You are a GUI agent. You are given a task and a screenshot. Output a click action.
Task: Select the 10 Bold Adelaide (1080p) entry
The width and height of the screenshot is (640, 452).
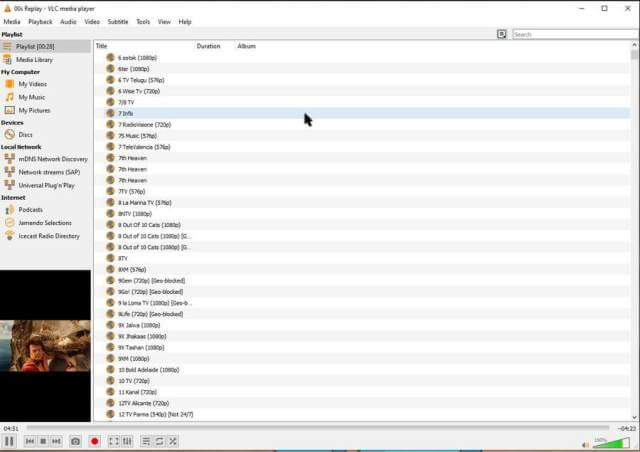coord(362,370)
